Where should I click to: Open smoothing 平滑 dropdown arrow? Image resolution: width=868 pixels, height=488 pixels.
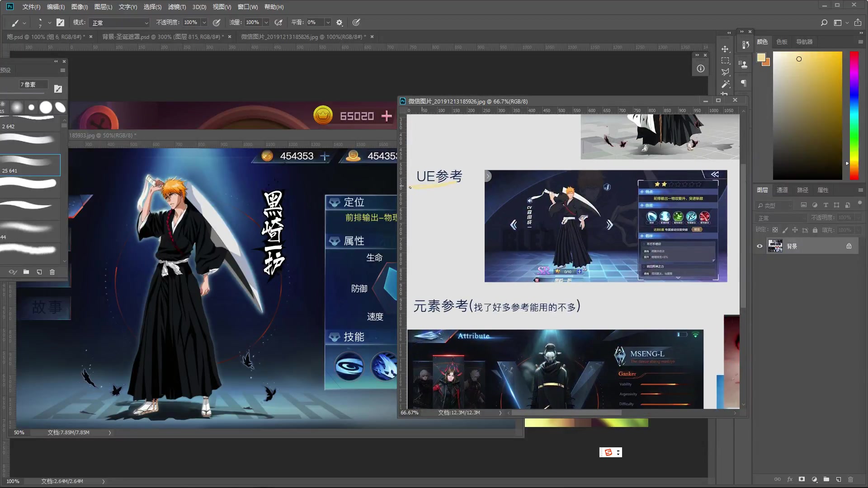click(x=328, y=23)
